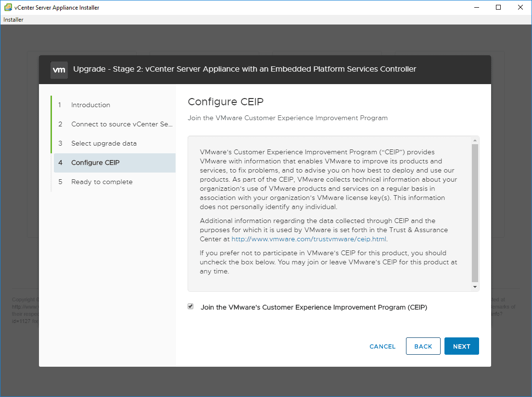This screenshot has height=397, width=532.
Task: Click the Join CEIP checkbox label text
Action: [x=314, y=307]
